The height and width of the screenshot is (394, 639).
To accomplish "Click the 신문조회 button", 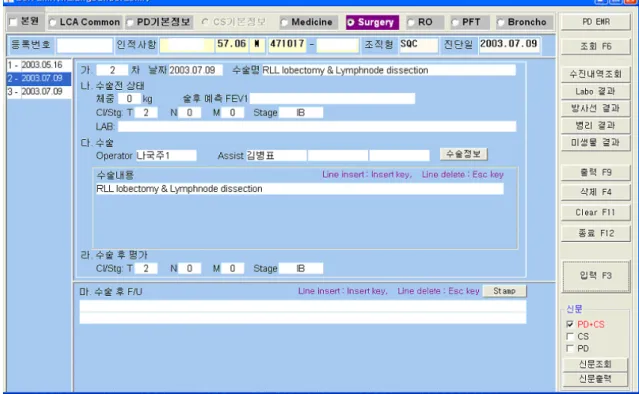I will (x=595, y=364).
